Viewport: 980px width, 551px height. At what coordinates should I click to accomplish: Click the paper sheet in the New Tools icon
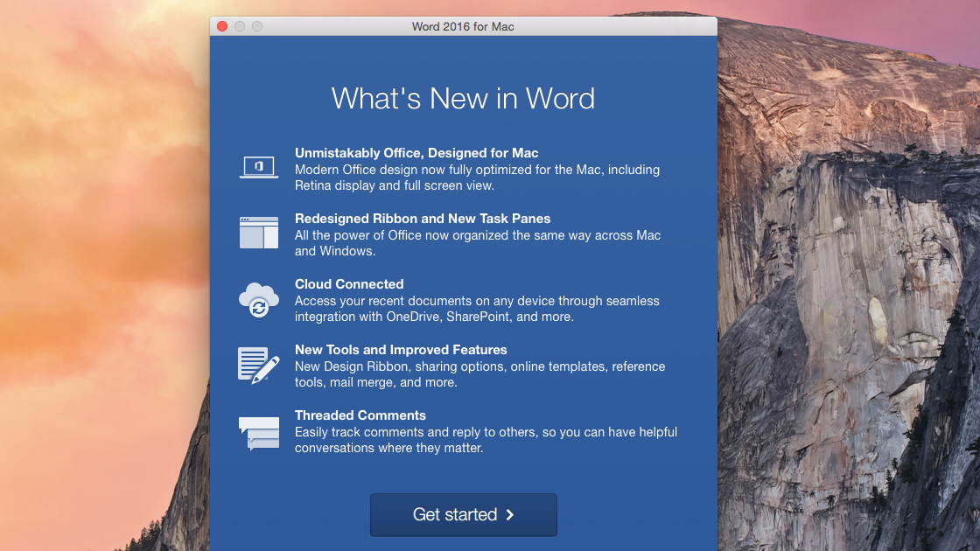tap(253, 359)
